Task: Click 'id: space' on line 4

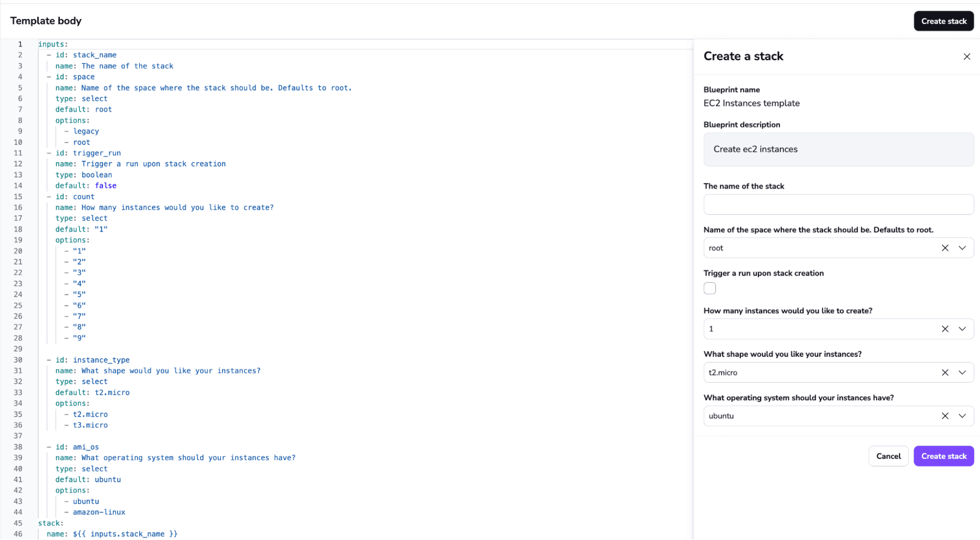Action: (x=75, y=77)
